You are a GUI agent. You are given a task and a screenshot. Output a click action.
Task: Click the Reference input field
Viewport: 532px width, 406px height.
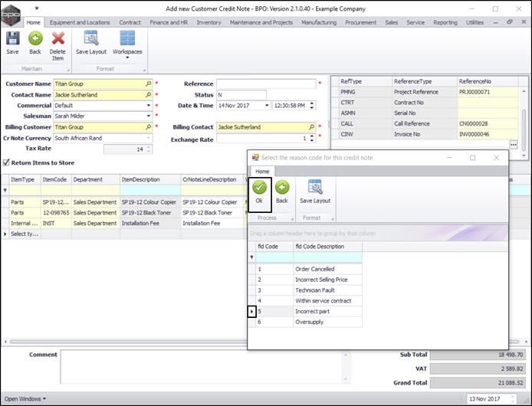[266, 83]
